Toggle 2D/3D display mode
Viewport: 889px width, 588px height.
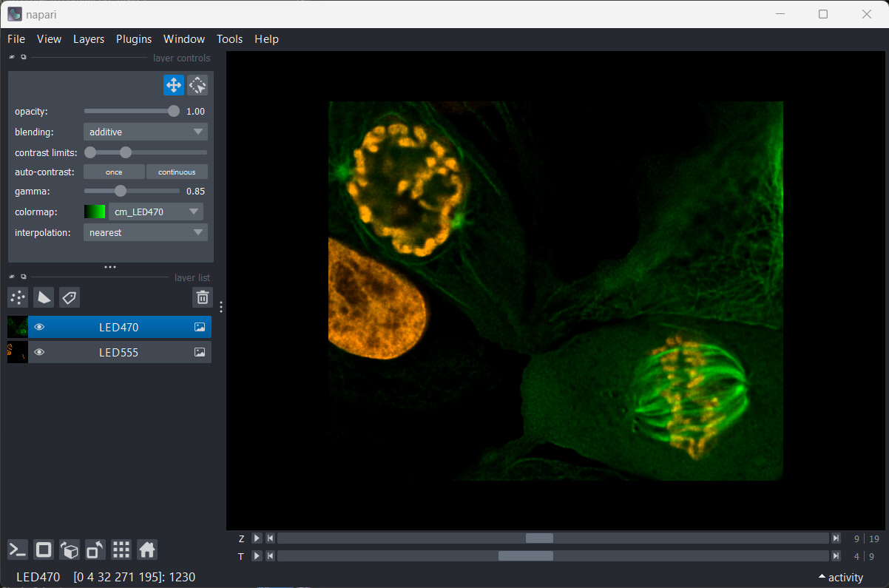click(x=43, y=550)
